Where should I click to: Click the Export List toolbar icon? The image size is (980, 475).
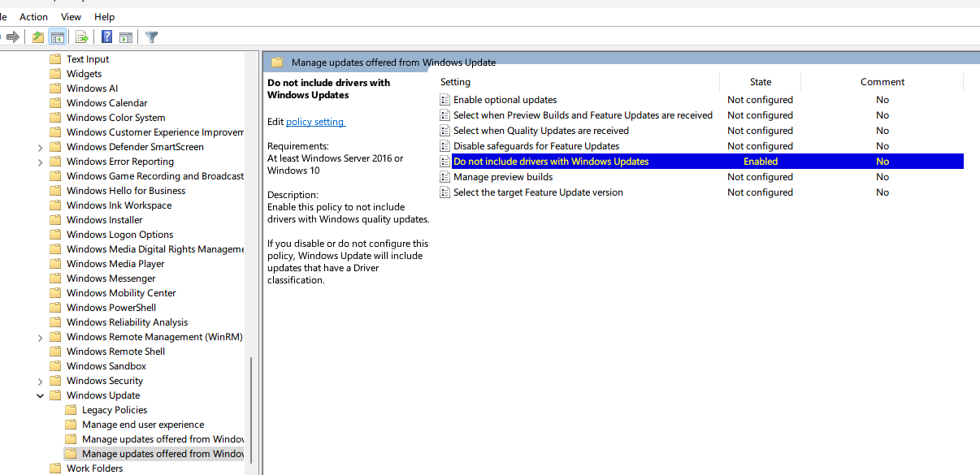pyautogui.click(x=81, y=37)
